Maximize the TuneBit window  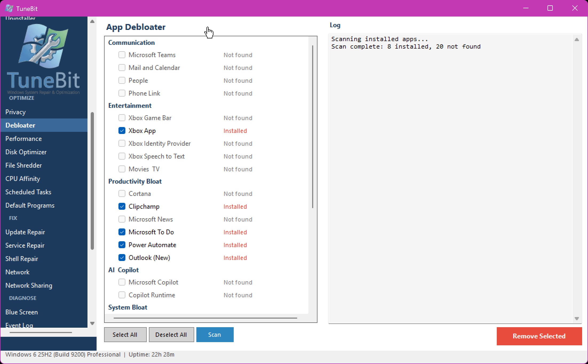pyautogui.click(x=550, y=8)
